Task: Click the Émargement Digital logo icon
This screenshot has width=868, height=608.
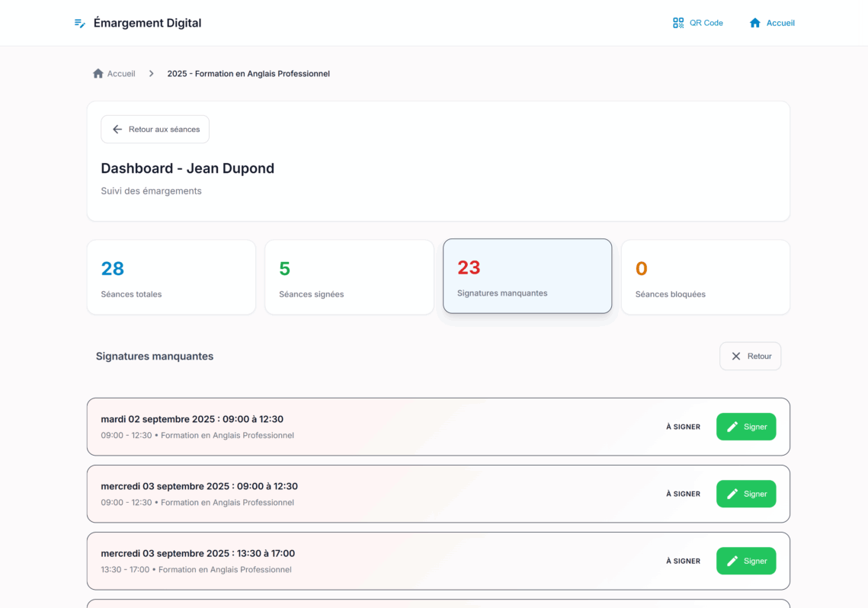Action: (x=79, y=23)
